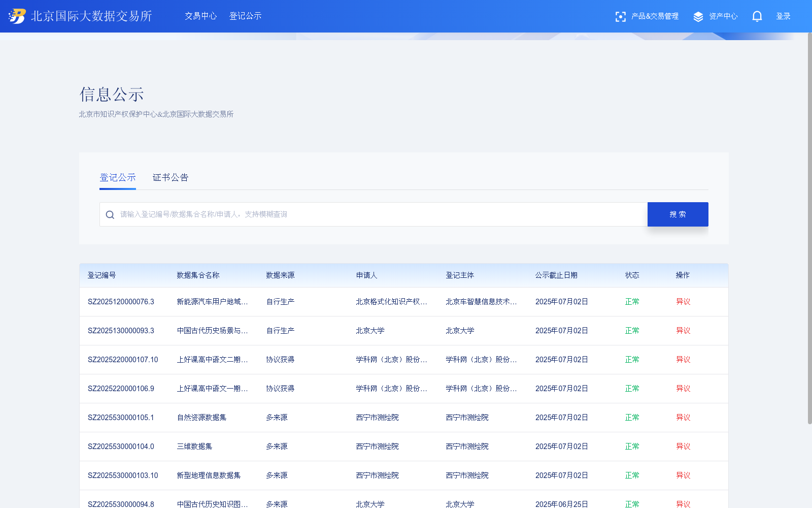Open notifications bell icon

pyautogui.click(x=757, y=17)
